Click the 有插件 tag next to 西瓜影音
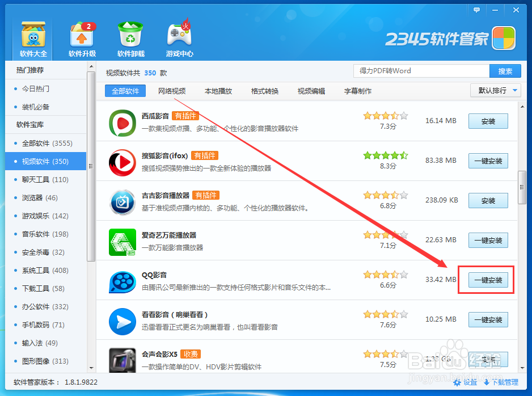 pyautogui.click(x=185, y=116)
